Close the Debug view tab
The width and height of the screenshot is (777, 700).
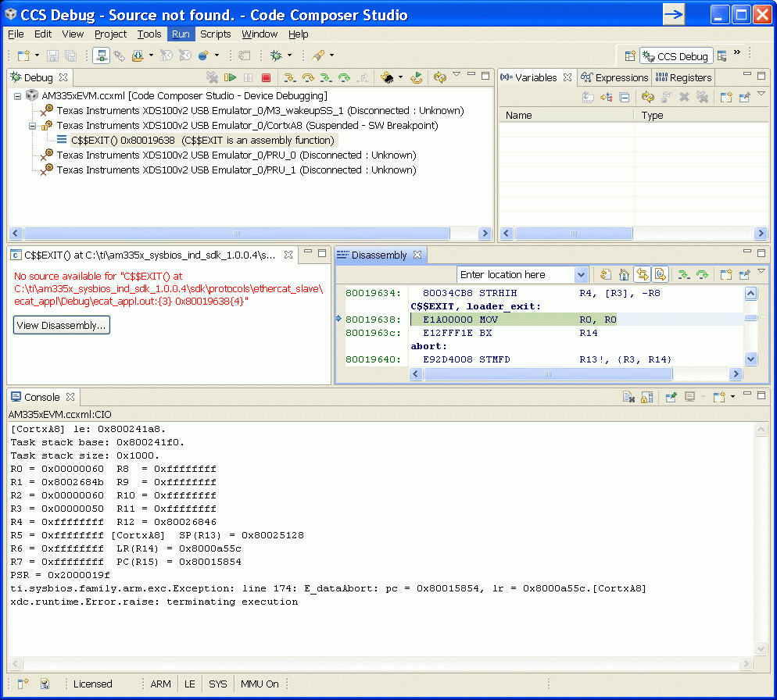pyautogui.click(x=63, y=78)
